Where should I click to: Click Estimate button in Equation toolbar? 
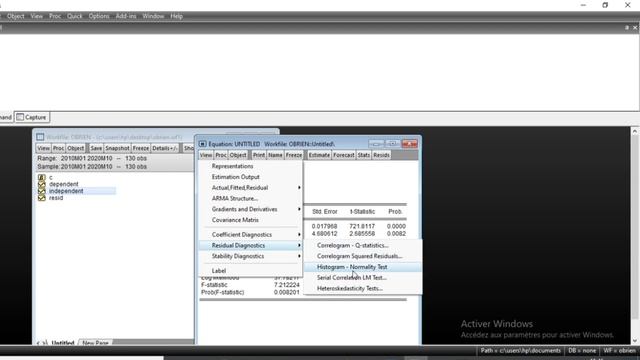319,155
